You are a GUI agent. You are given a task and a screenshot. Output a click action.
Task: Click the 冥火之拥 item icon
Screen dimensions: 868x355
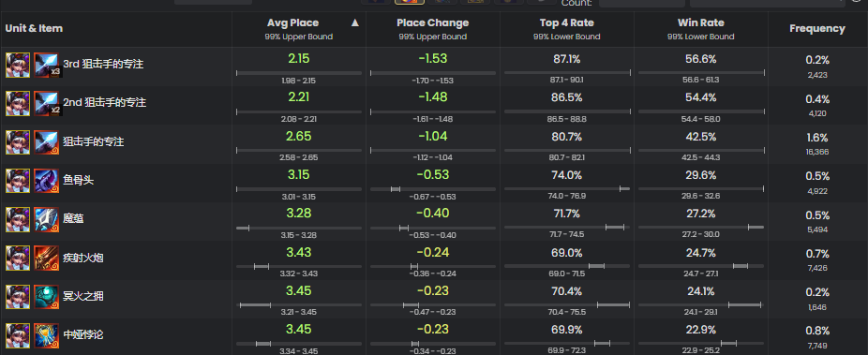tap(47, 296)
